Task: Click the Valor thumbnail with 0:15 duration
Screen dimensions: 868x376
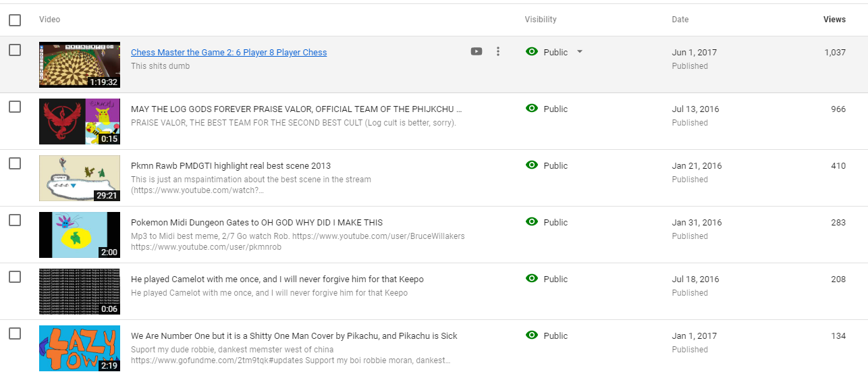Action: (x=80, y=122)
